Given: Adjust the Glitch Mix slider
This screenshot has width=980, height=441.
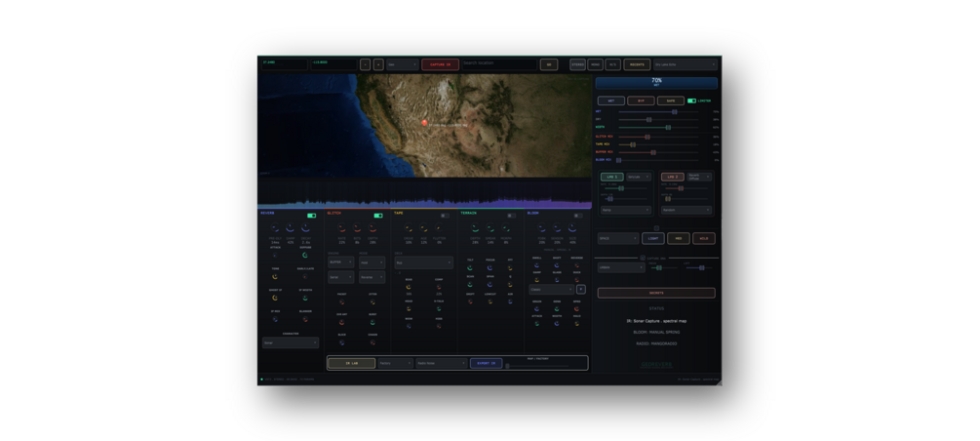Looking at the screenshot, I should (658, 137).
